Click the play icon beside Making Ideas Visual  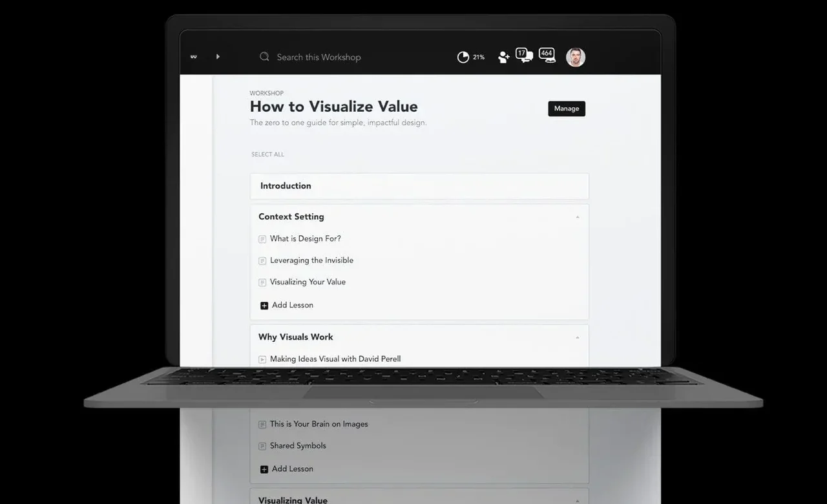coord(262,359)
